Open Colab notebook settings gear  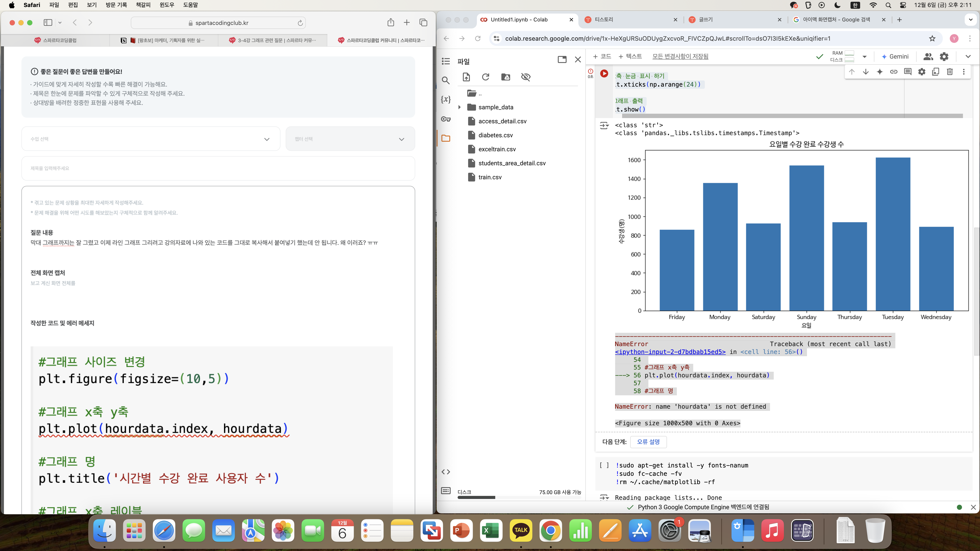[x=944, y=56]
